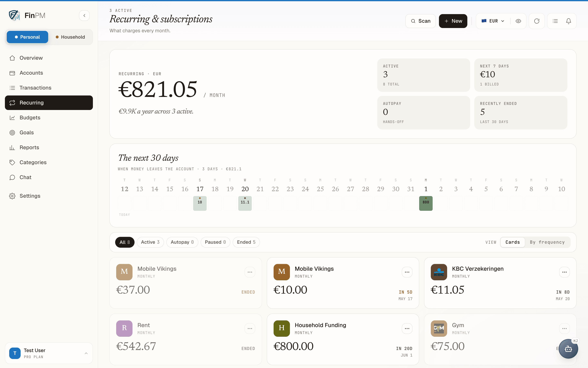Screen dimensions: 588x368
Task: Click the Next 7 Days €10 tile
Action: [x=521, y=75]
